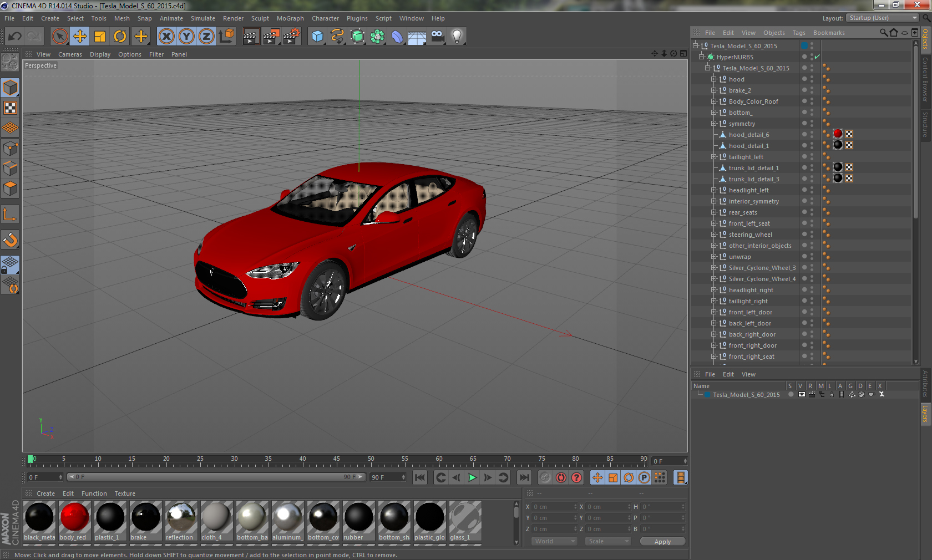Toggle Autokeying button
The height and width of the screenshot is (560, 932).
(x=561, y=477)
